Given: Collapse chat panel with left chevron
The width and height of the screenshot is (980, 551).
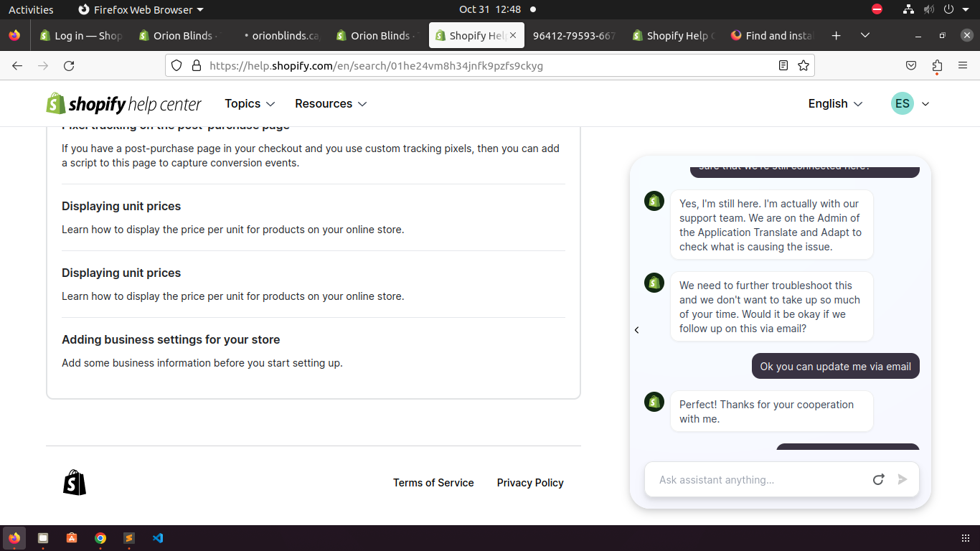Looking at the screenshot, I should click(x=636, y=330).
